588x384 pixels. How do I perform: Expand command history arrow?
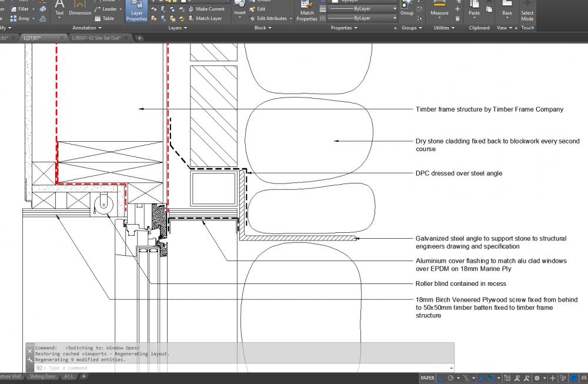(451, 368)
